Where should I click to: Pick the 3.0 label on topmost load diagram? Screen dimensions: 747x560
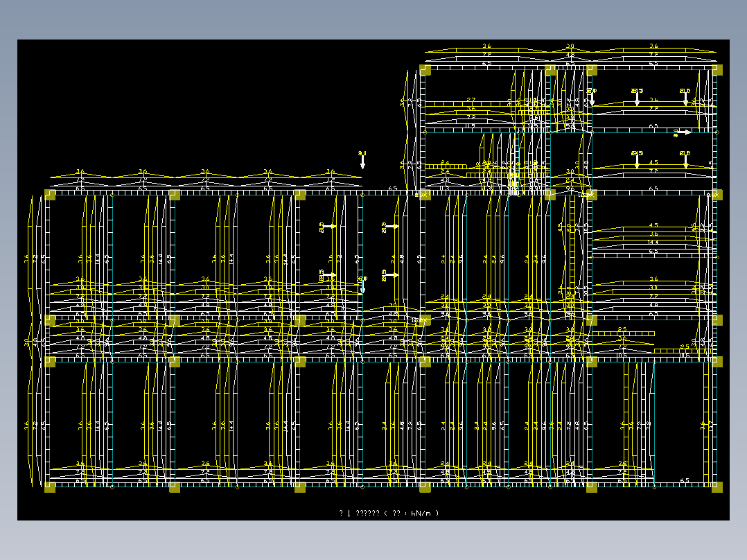pos(570,46)
